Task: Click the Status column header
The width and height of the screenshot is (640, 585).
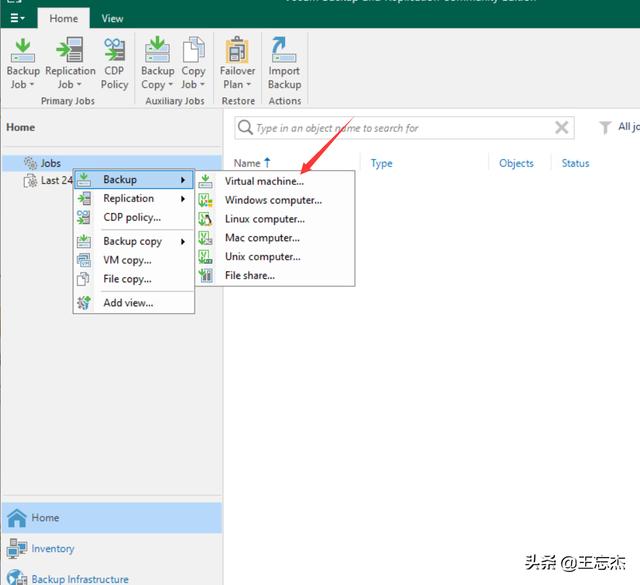Action: click(575, 163)
